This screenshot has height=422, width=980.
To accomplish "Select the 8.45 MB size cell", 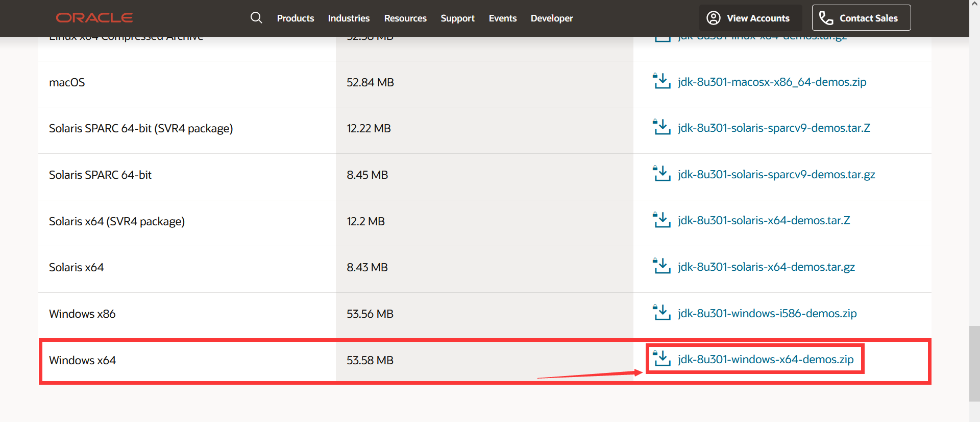I will [367, 175].
